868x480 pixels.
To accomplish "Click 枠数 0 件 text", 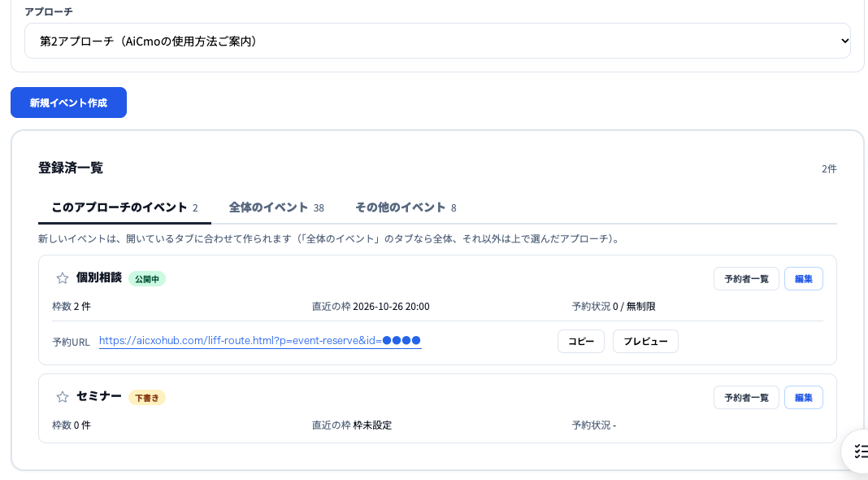I will (x=72, y=425).
